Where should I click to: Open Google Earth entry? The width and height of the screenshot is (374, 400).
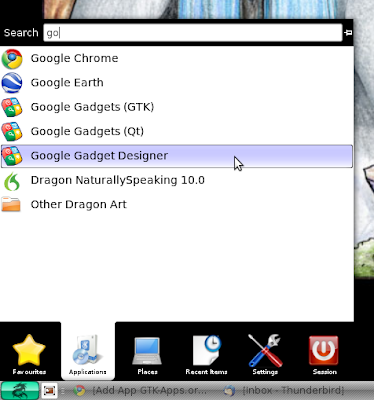click(177, 83)
